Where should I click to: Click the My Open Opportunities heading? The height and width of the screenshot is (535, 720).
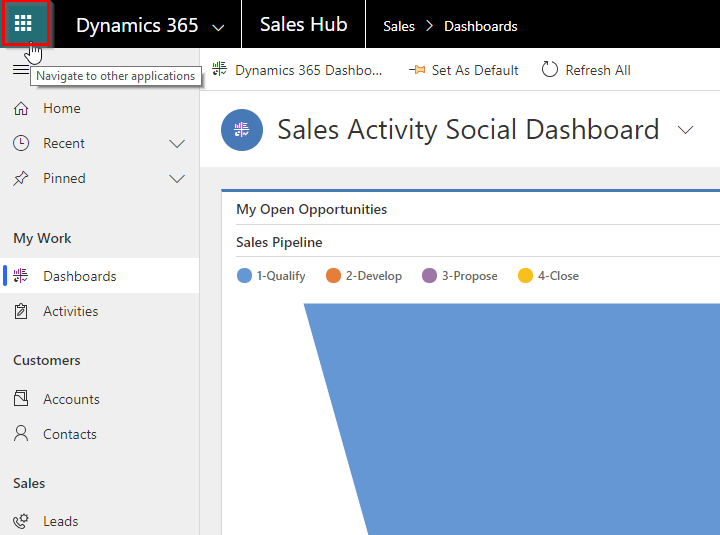pos(311,209)
